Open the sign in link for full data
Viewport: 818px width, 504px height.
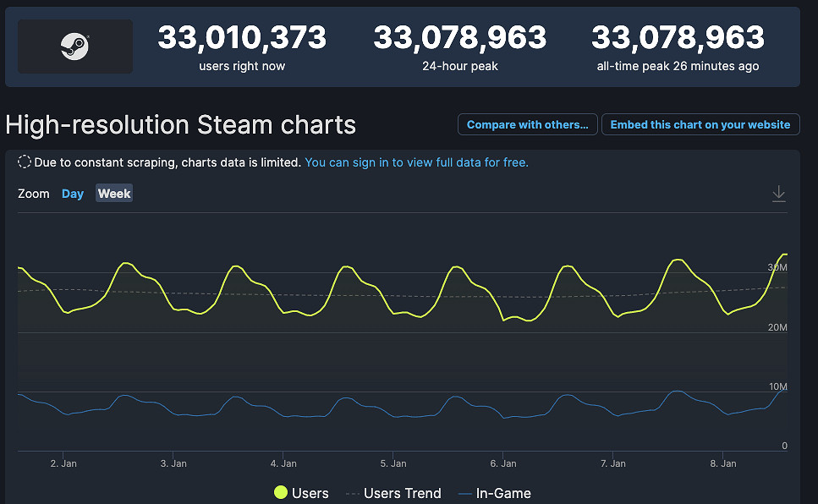coord(417,162)
